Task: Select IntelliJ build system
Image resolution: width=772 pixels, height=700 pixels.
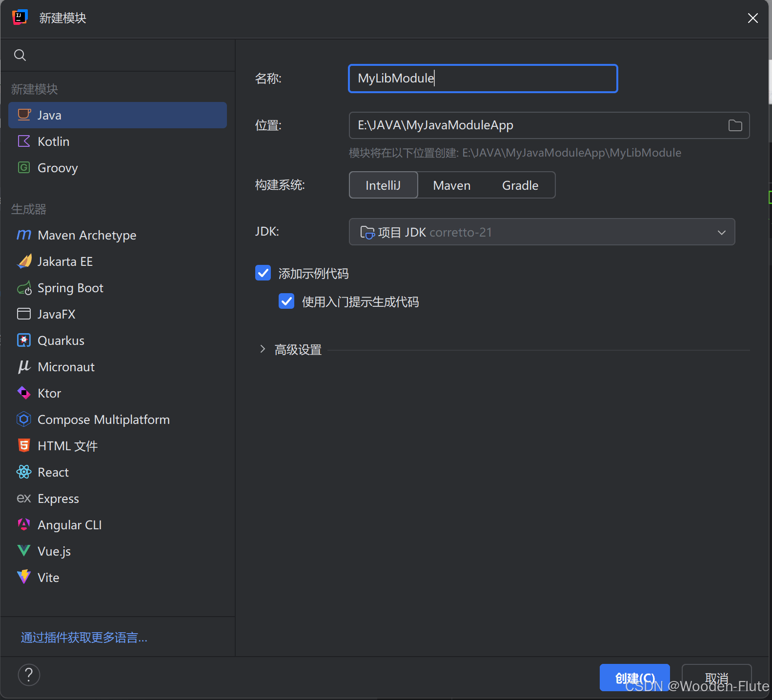Action: (383, 185)
